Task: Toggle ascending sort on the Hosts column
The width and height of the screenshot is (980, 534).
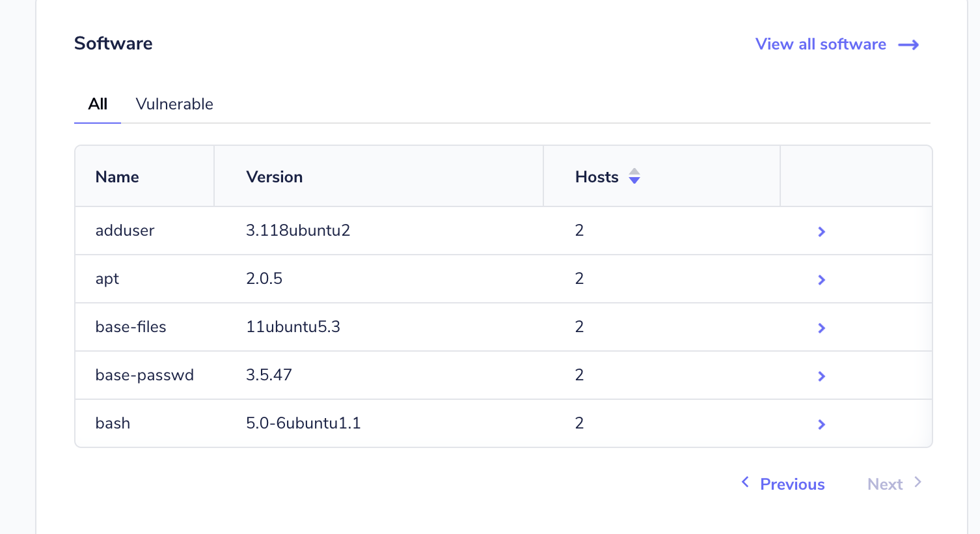Action: [634, 172]
